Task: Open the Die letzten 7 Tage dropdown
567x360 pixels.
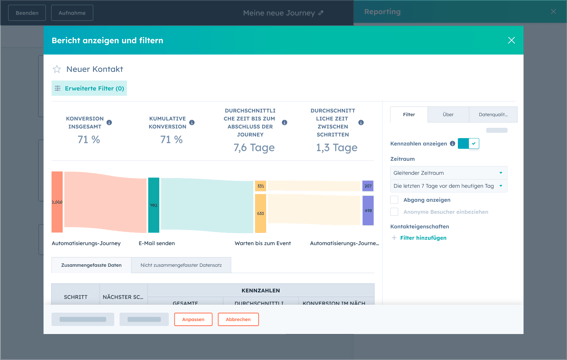Action: pos(448,186)
